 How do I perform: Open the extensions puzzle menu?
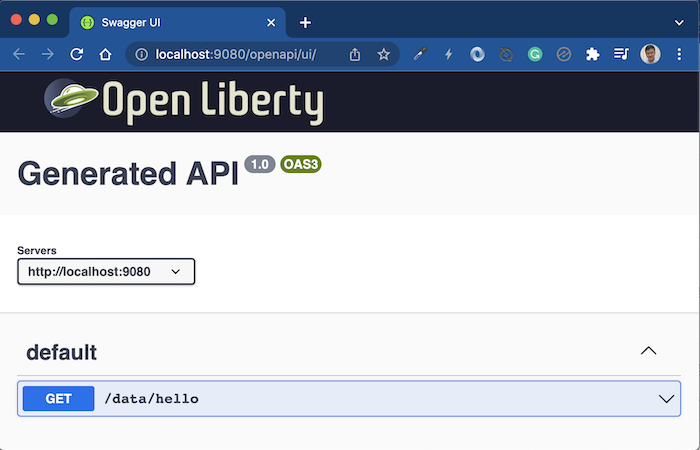click(592, 54)
